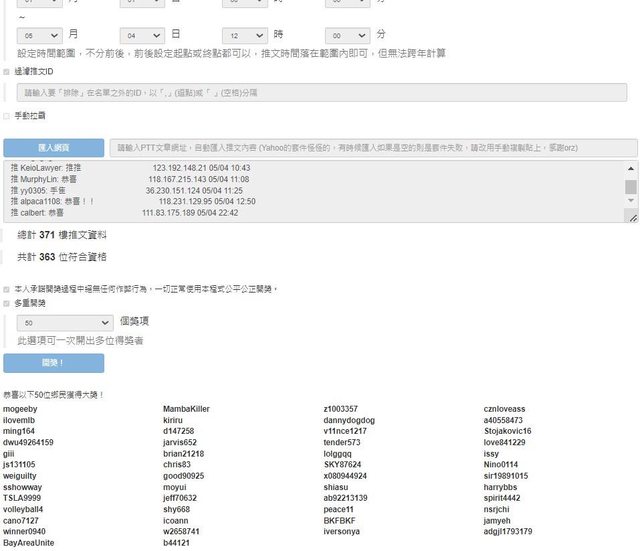
Task: Click the exclude-ID list input field
Action: click(321, 92)
